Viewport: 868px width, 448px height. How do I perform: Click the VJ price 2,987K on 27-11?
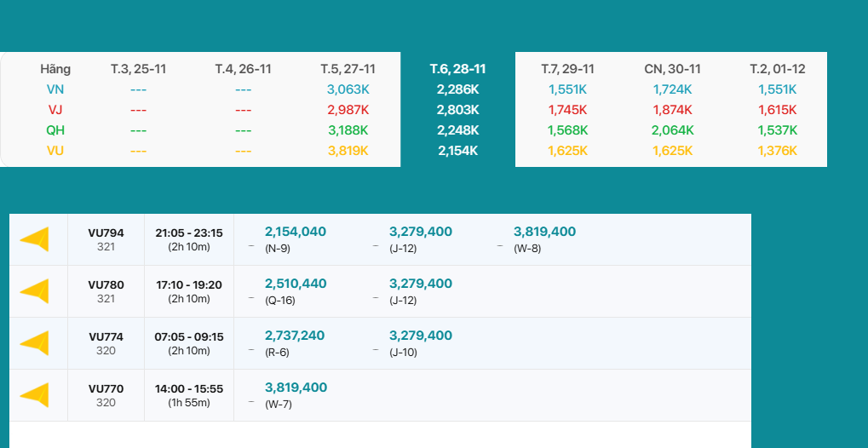(348, 110)
